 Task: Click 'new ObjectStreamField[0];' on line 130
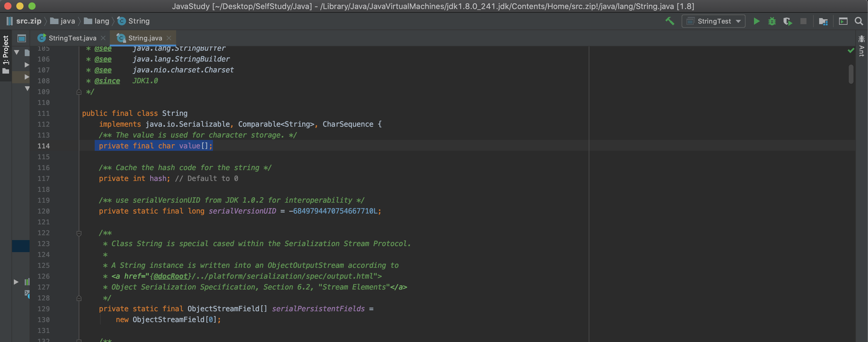point(168,319)
